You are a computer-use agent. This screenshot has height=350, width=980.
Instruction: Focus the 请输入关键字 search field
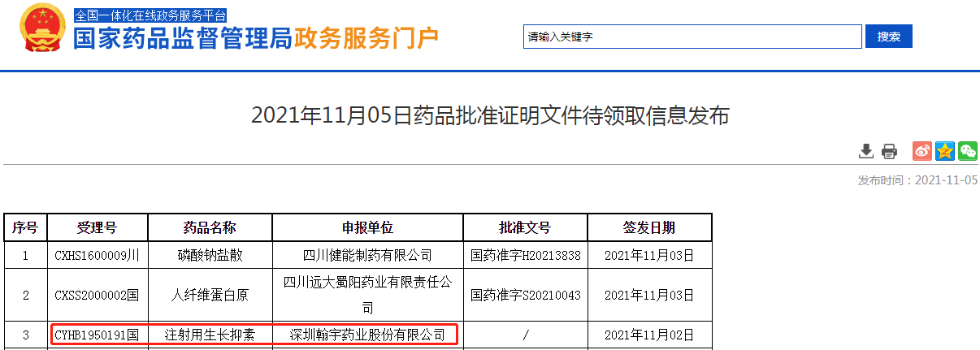pos(692,37)
